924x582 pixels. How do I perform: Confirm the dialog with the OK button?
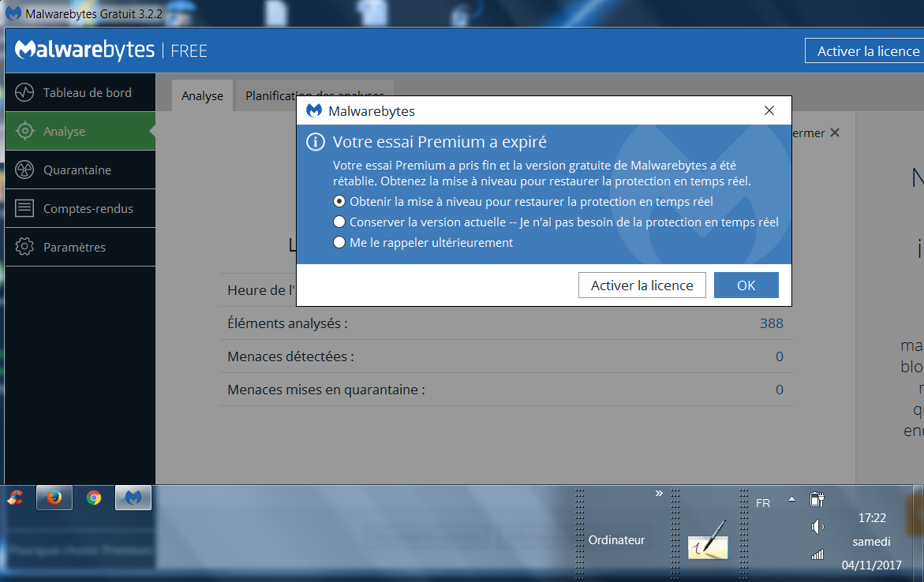click(746, 285)
